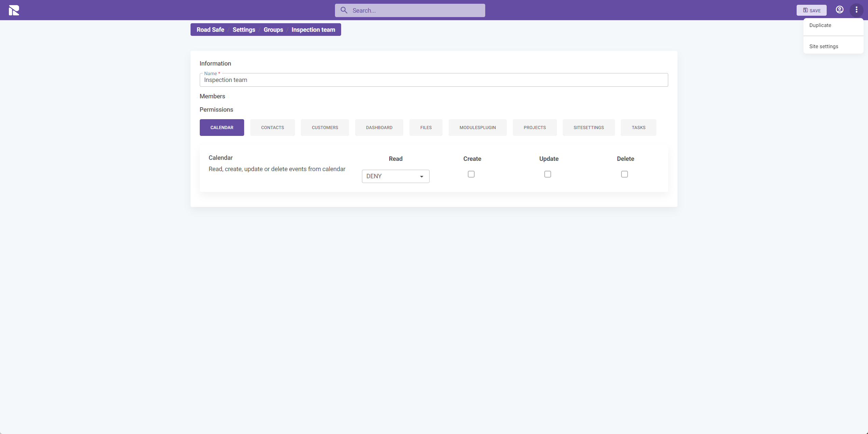Enable the Create calendar permission checkbox
The image size is (868, 434).
tap(472, 174)
